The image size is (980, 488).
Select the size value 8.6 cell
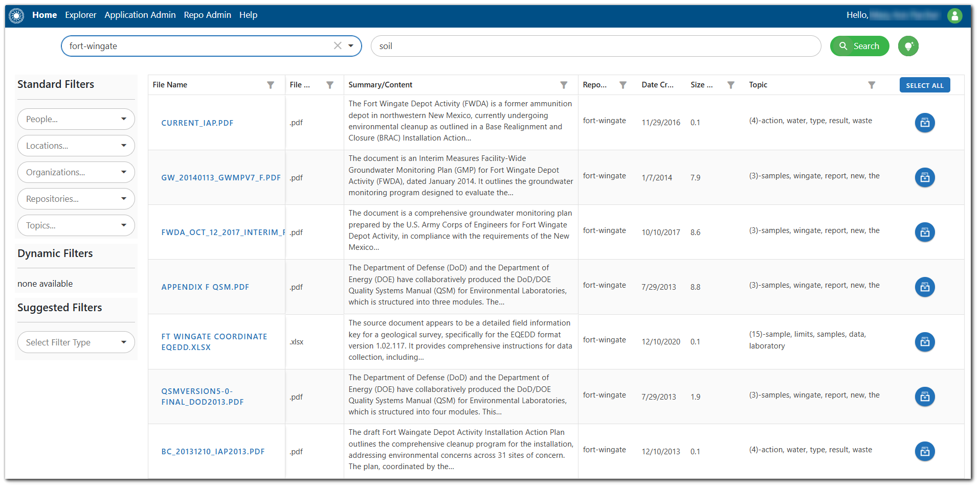click(x=695, y=233)
